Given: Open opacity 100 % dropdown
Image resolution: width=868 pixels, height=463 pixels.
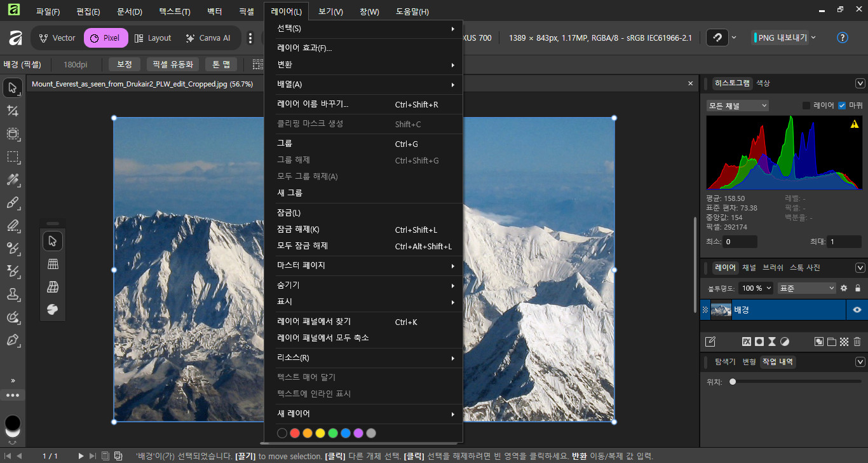Looking at the screenshot, I should pyautogui.click(x=756, y=288).
